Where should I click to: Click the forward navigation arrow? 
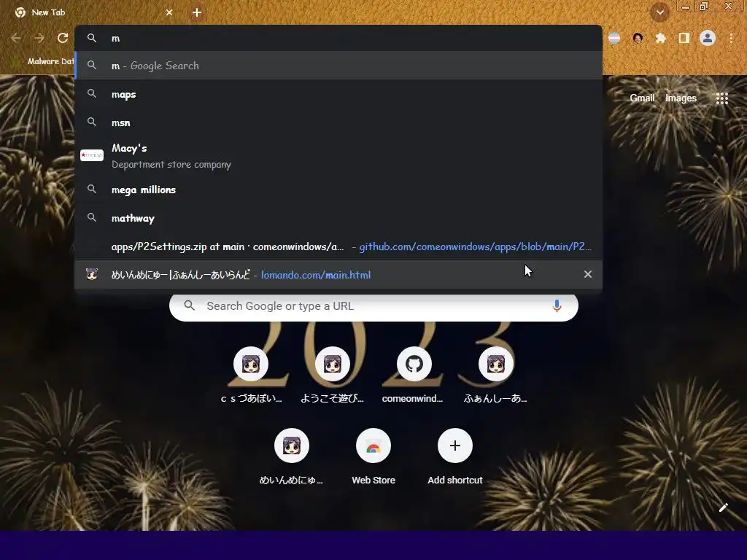click(x=39, y=38)
